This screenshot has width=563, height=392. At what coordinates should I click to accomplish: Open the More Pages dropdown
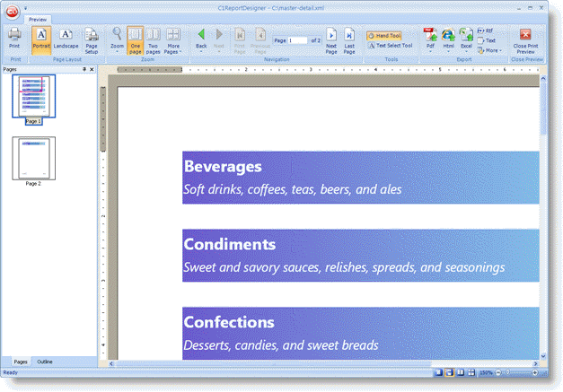[173, 40]
